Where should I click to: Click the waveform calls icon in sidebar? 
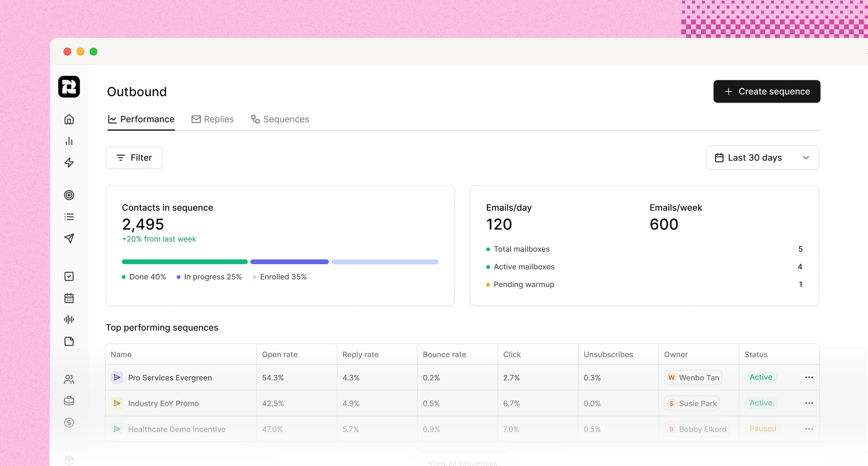[69, 319]
